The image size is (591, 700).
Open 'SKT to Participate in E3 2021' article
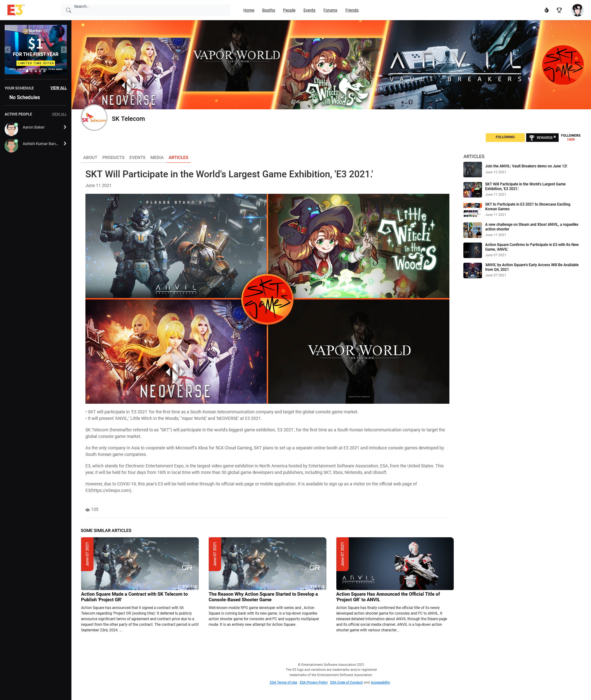527,207
